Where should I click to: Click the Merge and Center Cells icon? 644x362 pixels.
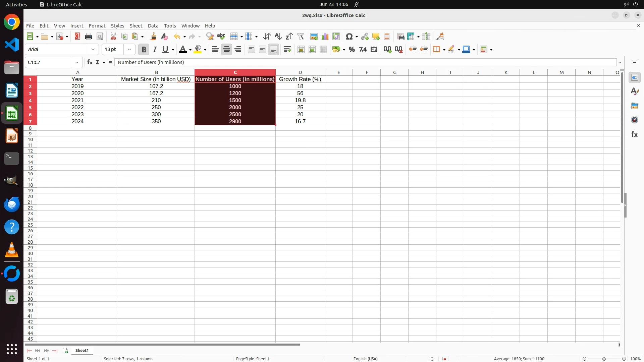301,50
